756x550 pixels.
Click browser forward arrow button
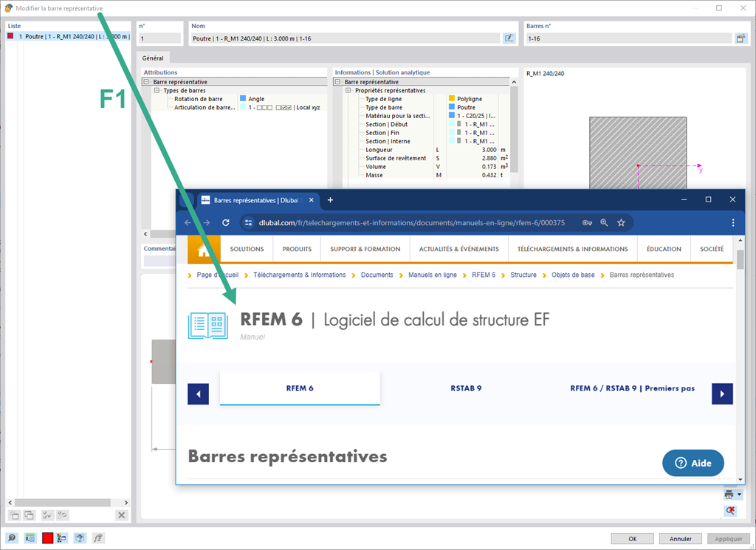tap(207, 223)
